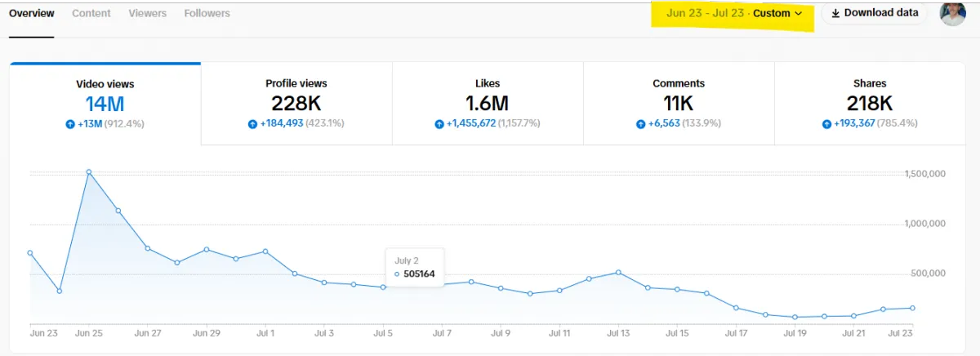Viewport: 980px width, 356px height.
Task: Click the (1,157.7%) percentage text
Action: point(519,124)
